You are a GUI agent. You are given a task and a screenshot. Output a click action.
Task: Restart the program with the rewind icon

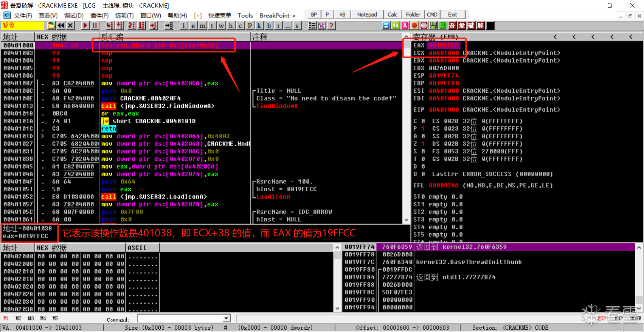(61, 25)
